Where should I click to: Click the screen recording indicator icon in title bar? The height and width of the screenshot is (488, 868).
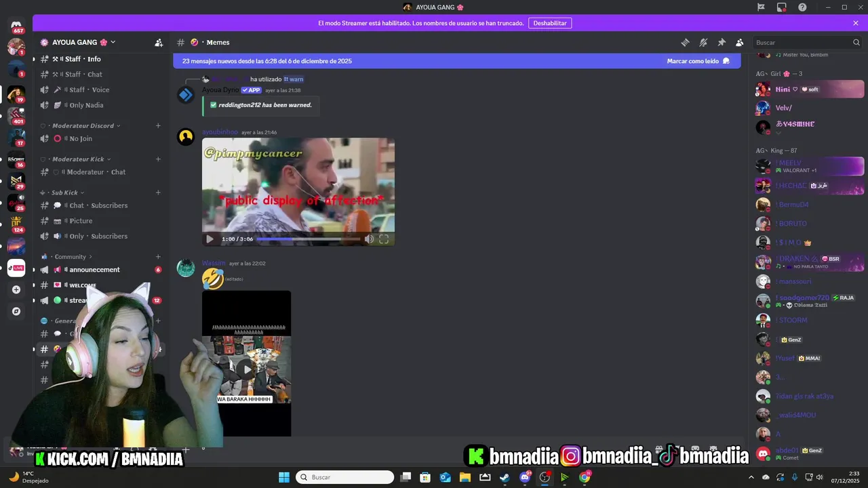click(x=782, y=7)
